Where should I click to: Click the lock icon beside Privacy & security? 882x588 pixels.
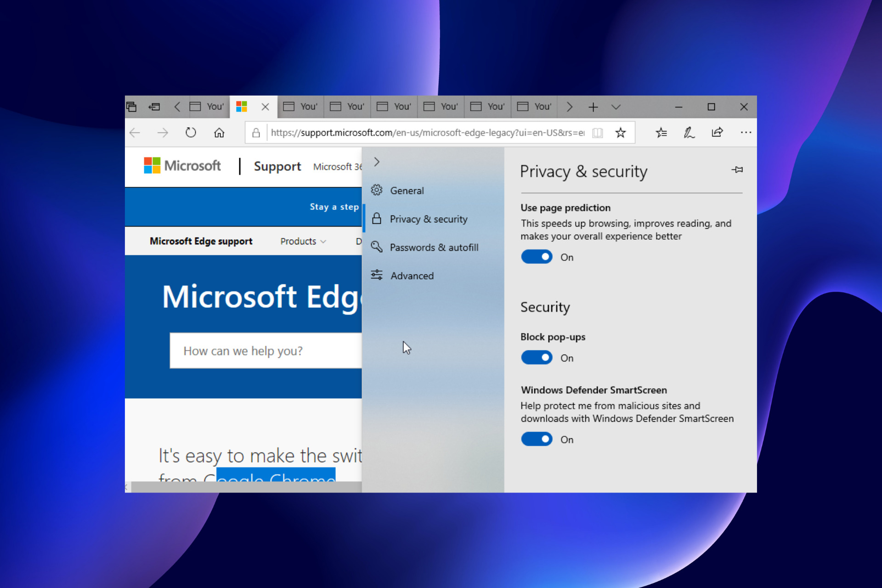377,219
